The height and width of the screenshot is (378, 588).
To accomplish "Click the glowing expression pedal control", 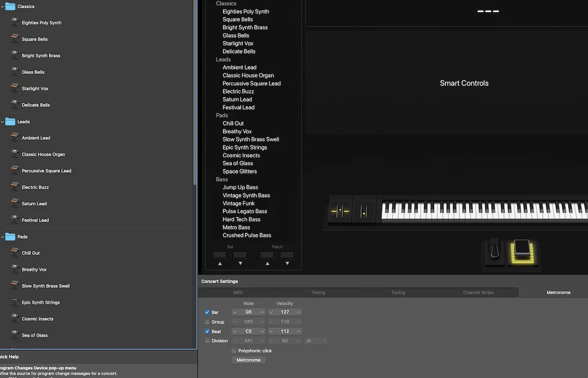I will (x=522, y=252).
